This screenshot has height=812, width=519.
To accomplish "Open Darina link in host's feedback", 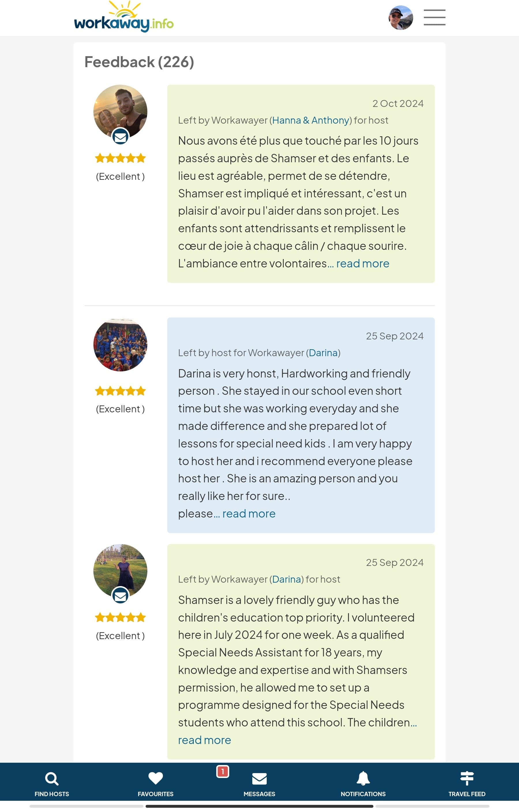I will pos(323,353).
